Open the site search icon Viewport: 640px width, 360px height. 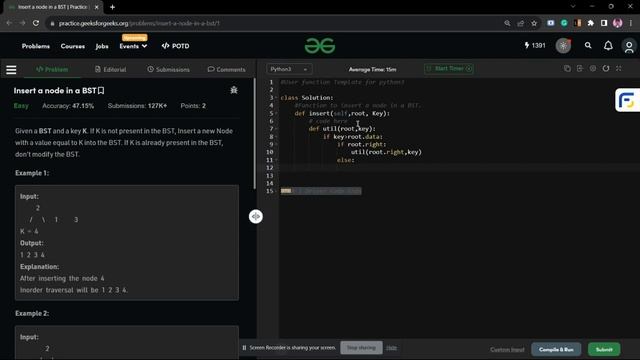[x=588, y=45]
